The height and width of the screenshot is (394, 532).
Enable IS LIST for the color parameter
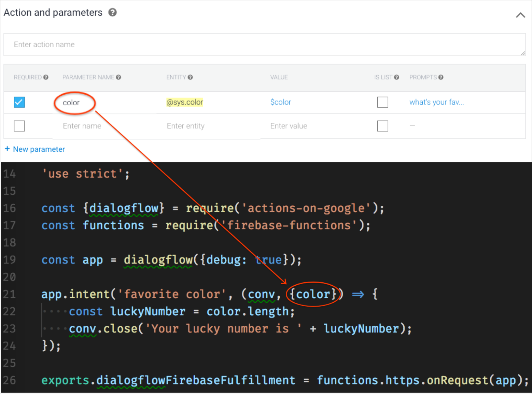coord(383,102)
